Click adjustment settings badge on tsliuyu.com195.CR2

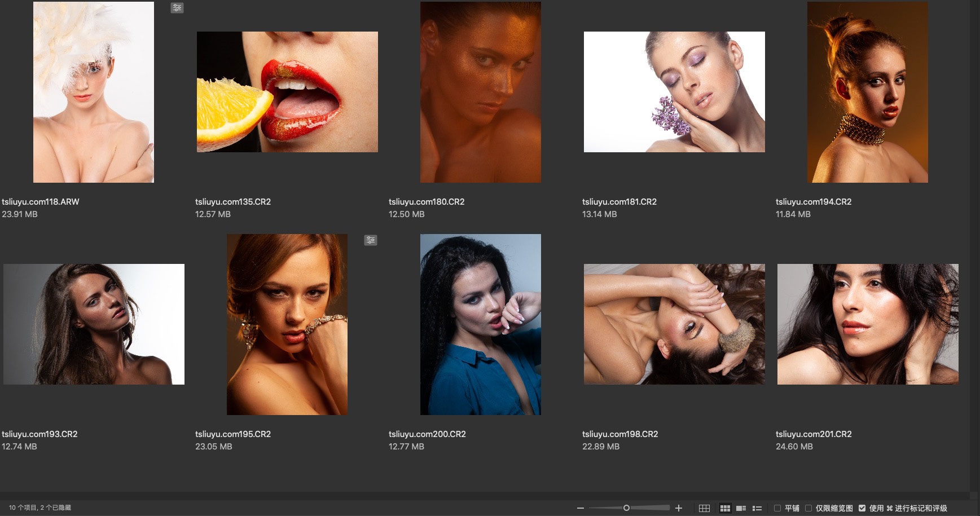click(371, 240)
